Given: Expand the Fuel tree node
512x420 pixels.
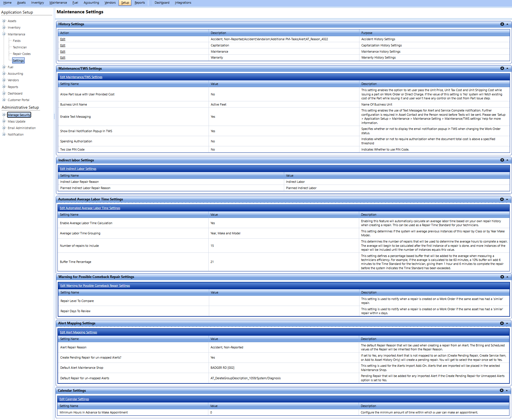Looking at the screenshot, I should [4, 67].
